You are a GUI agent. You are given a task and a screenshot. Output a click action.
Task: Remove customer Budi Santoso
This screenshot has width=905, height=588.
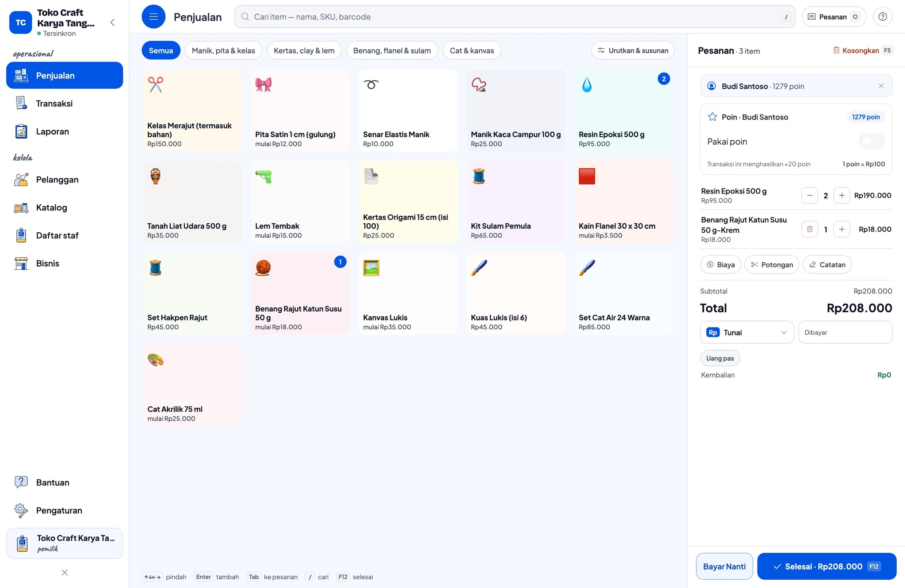[x=881, y=86]
